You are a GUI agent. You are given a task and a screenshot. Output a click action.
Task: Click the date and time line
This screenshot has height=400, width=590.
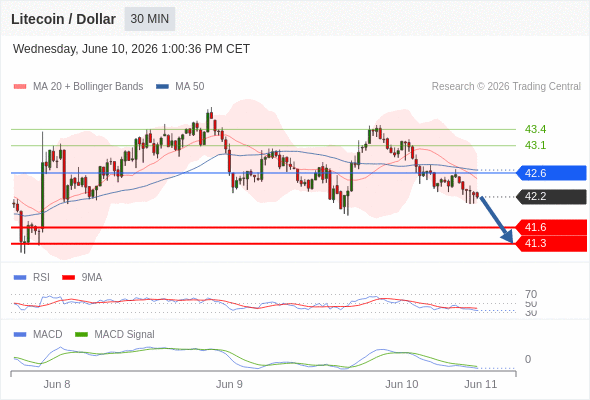click(131, 49)
